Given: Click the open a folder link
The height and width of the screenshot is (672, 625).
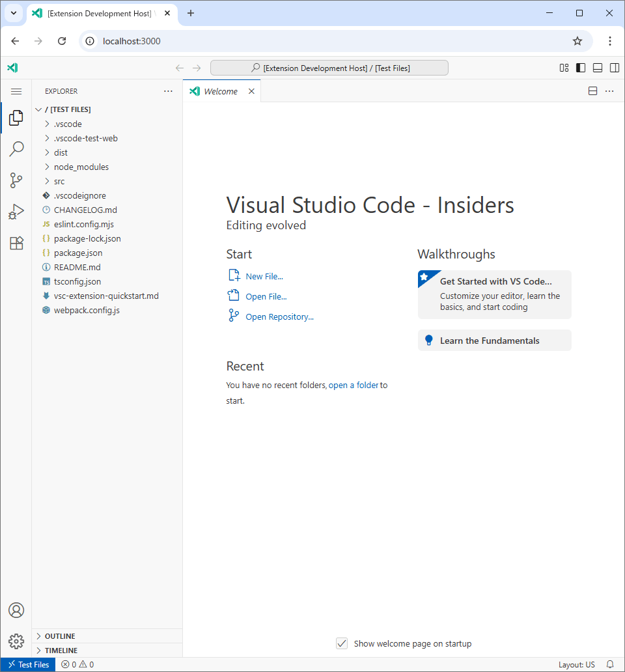Looking at the screenshot, I should [354, 385].
